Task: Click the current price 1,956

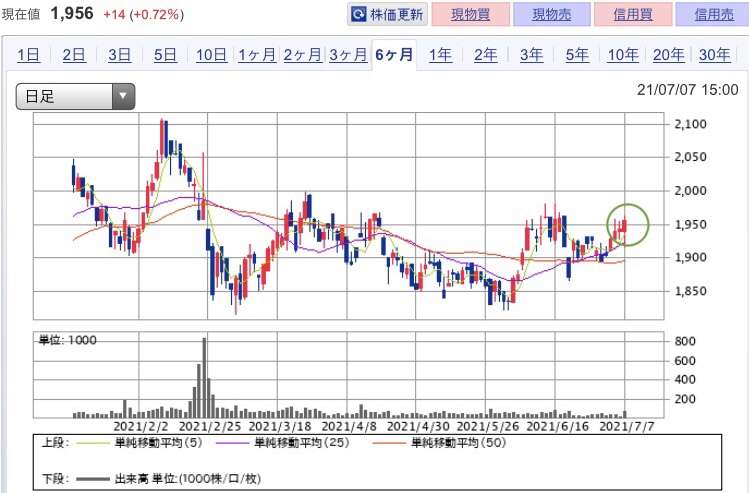Action: 72,13
